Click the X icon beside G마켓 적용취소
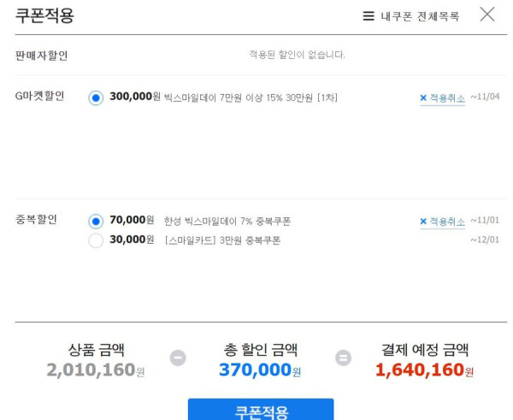The image size is (513, 420). coord(423,98)
